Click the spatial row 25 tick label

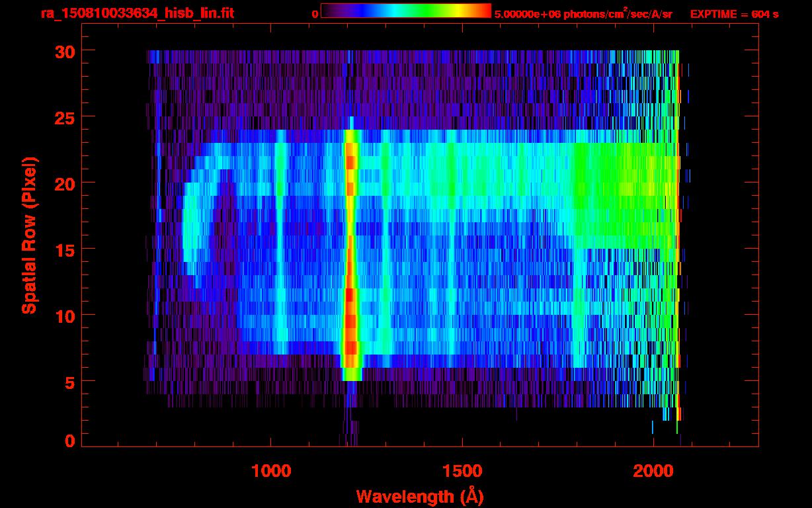point(65,117)
